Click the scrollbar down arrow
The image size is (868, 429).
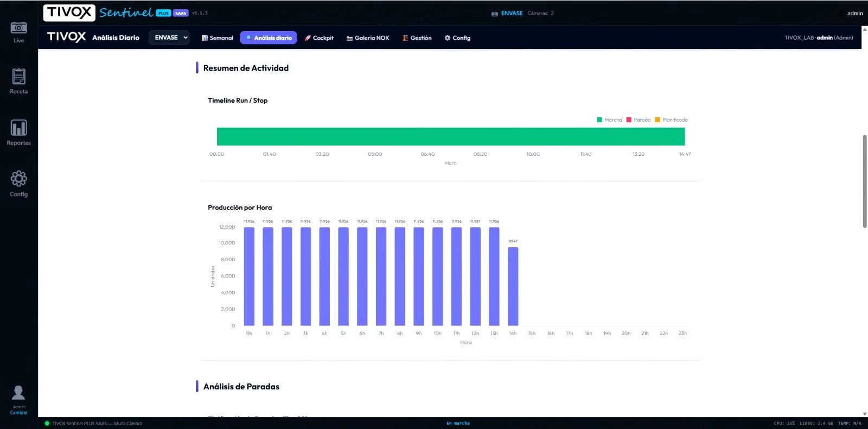(x=865, y=414)
